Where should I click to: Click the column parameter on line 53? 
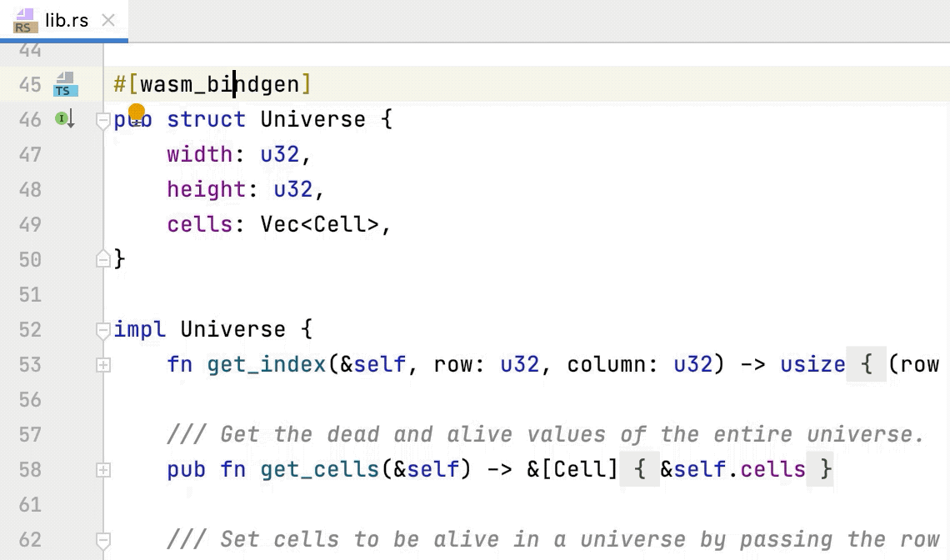point(606,364)
